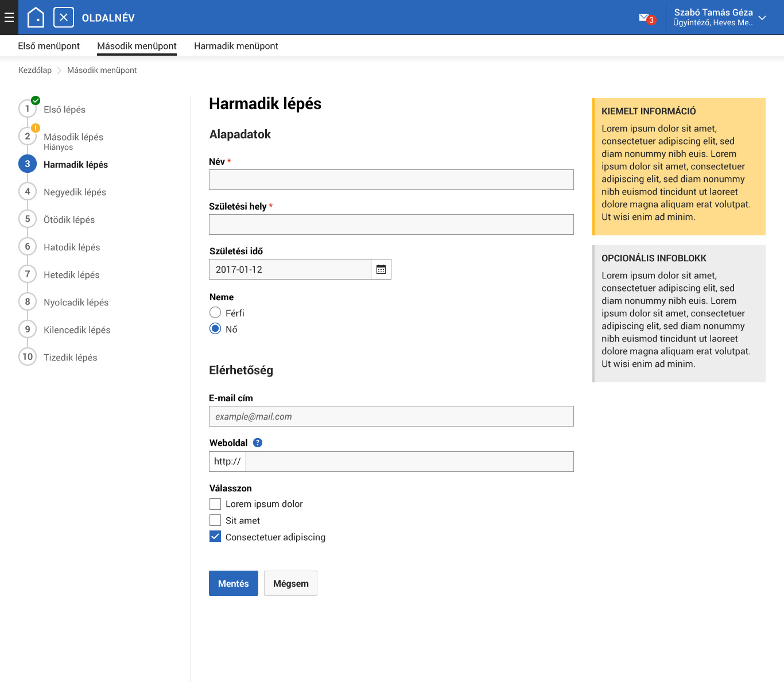This screenshot has height=682, width=784.
Task: Click the Mégsem cancel button
Action: [x=290, y=583]
